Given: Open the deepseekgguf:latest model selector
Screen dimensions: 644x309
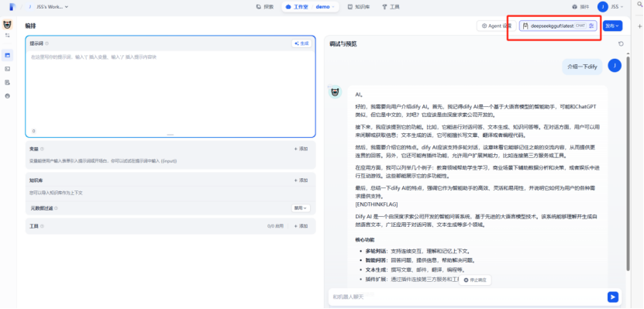Looking at the screenshot, I should pos(558,26).
